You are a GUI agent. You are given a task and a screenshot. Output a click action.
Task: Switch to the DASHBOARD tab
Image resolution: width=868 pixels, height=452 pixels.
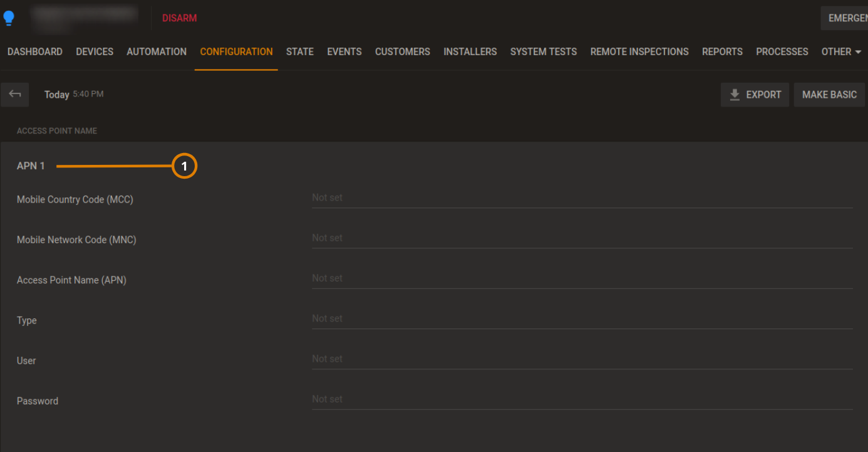34,51
